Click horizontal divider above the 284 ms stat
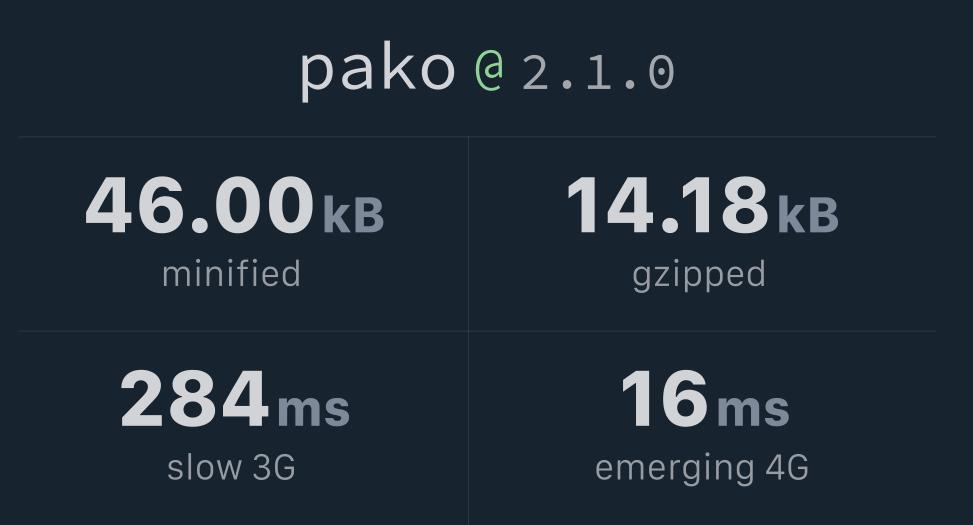973x525 pixels. click(240, 331)
